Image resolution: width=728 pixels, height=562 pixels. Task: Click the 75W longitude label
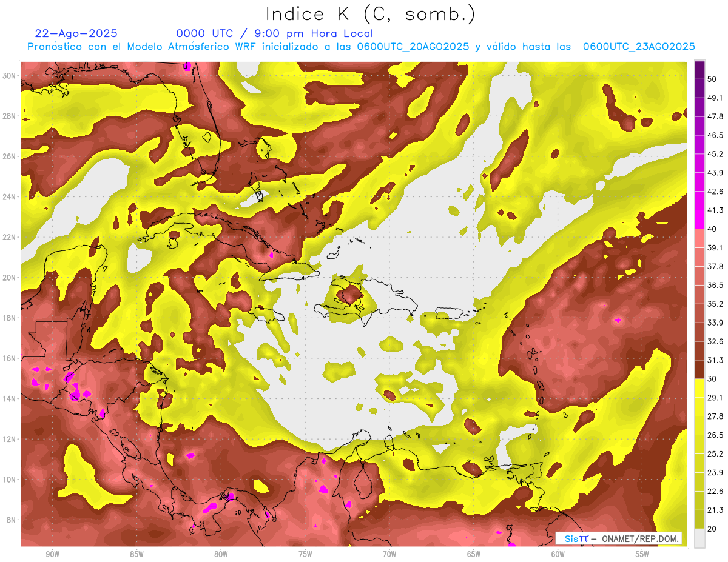[305, 554]
